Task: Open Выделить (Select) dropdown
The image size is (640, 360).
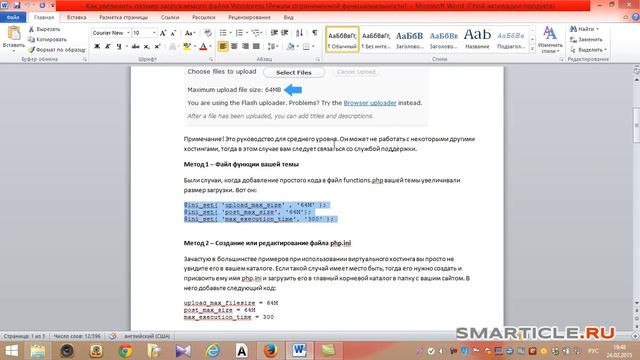Action: [588, 50]
